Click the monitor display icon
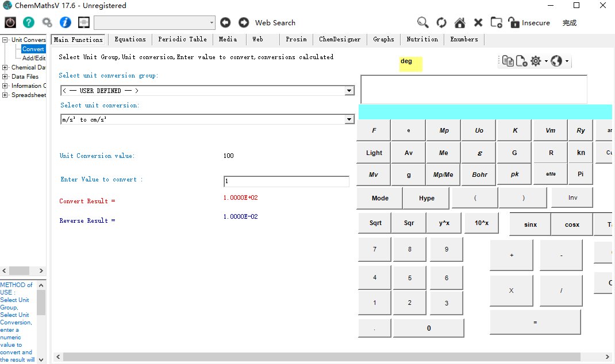 [x=83, y=22]
